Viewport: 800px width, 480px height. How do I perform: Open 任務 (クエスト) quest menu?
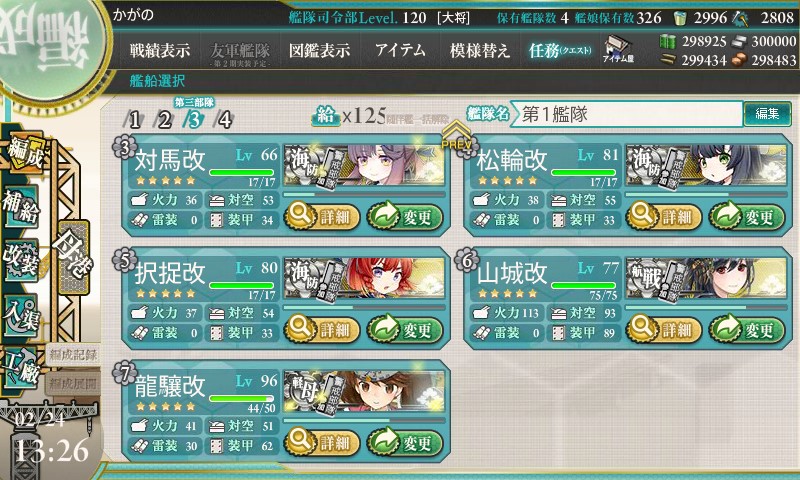pyautogui.click(x=560, y=50)
